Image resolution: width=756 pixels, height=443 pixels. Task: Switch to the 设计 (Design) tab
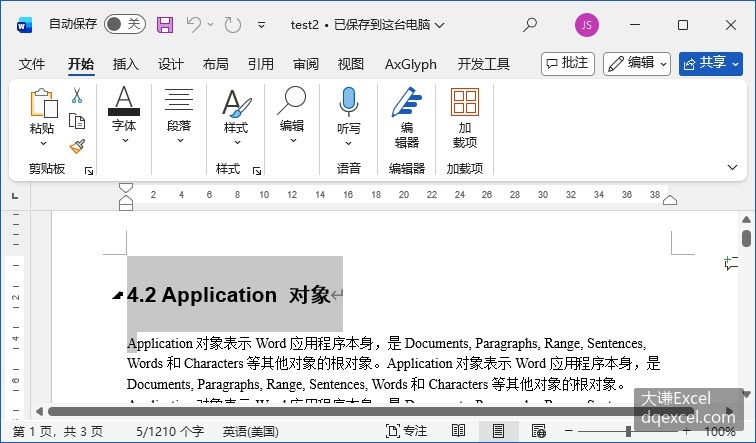pos(171,64)
